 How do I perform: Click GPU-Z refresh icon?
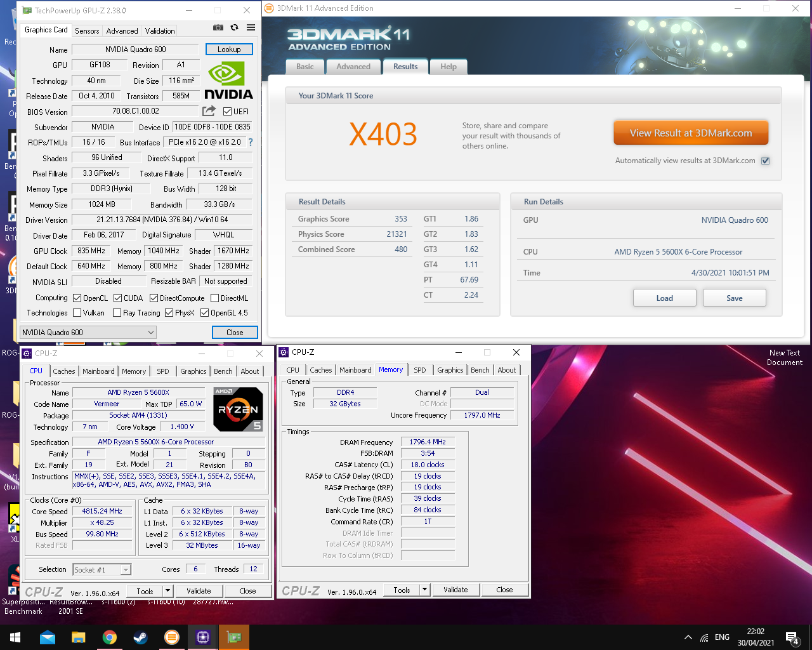tap(234, 27)
